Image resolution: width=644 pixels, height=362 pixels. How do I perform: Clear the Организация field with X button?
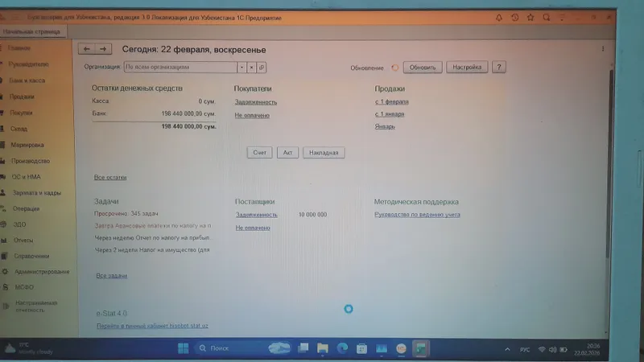click(251, 68)
